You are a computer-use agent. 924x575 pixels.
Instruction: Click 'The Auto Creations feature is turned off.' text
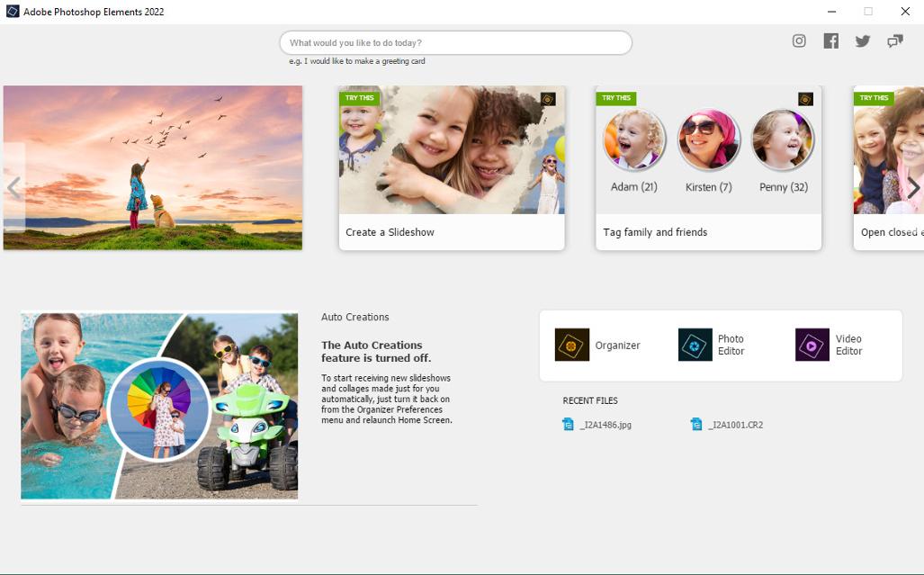point(376,352)
